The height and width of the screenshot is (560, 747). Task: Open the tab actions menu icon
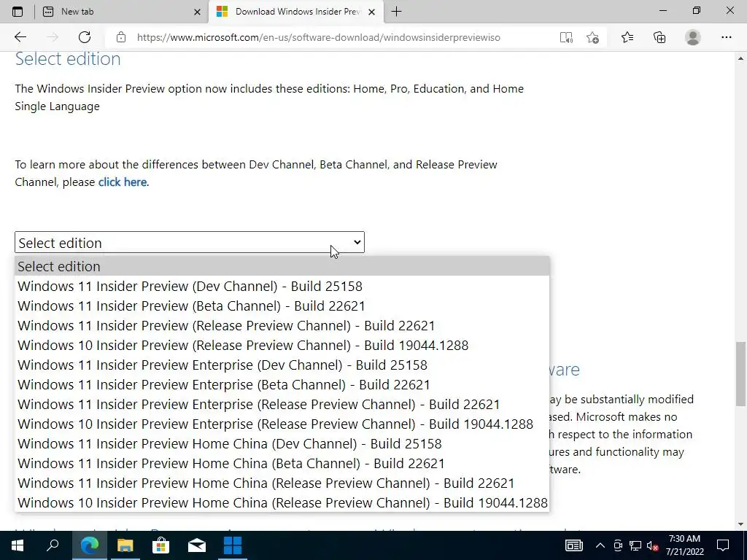18,12
